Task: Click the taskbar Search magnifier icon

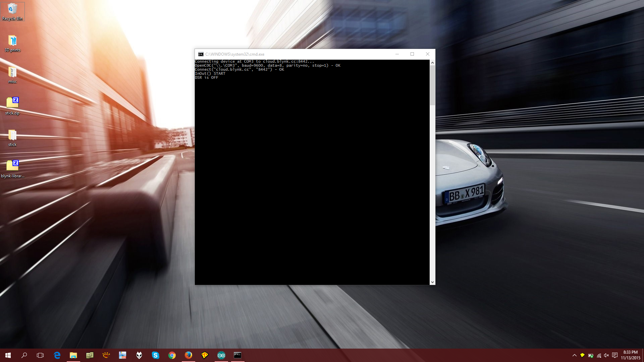Action: click(24, 355)
